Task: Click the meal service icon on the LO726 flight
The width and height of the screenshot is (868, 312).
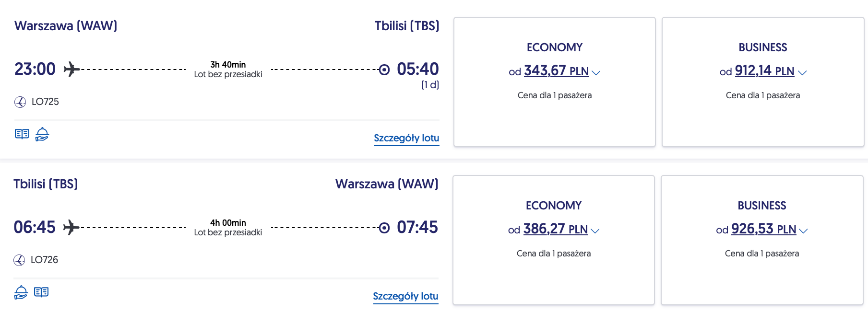Action: pyautogui.click(x=21, y=292)
